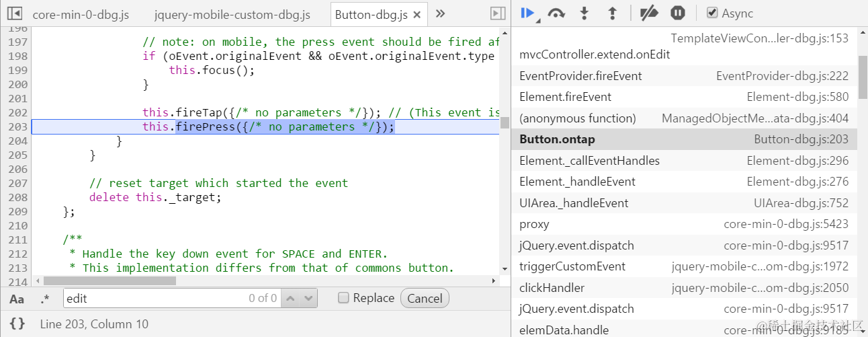Disable the Async checkbox
868x337 pixels.
(x=712, y=13)
